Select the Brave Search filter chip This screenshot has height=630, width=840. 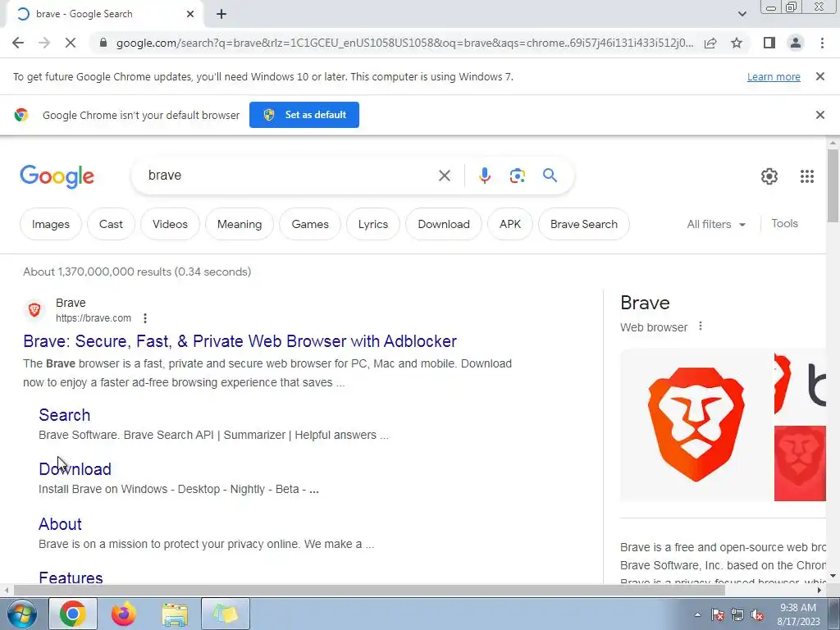[x=583, y=224]
